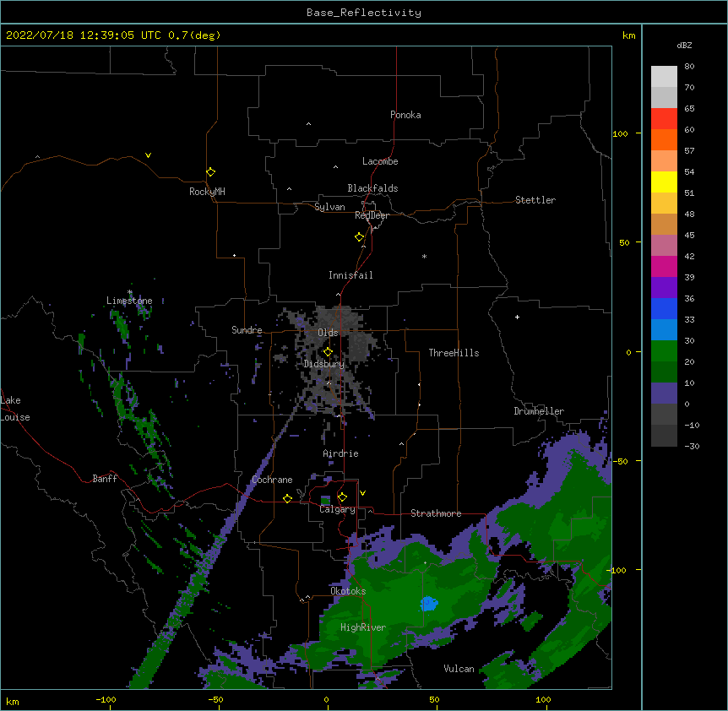Click the Okotoks city label
Image resolution: width=728 pixels, height=711 pixels.
pyautogui.click(x=348, y=591)
